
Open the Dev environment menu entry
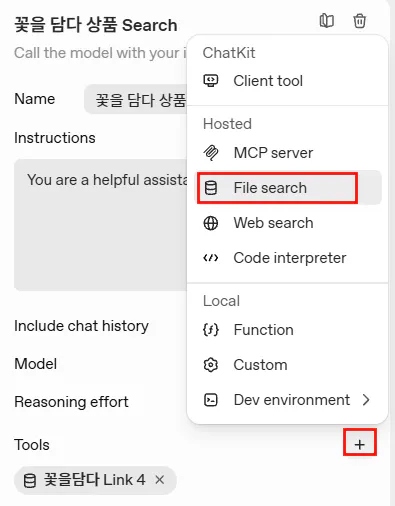coord(287,400)
